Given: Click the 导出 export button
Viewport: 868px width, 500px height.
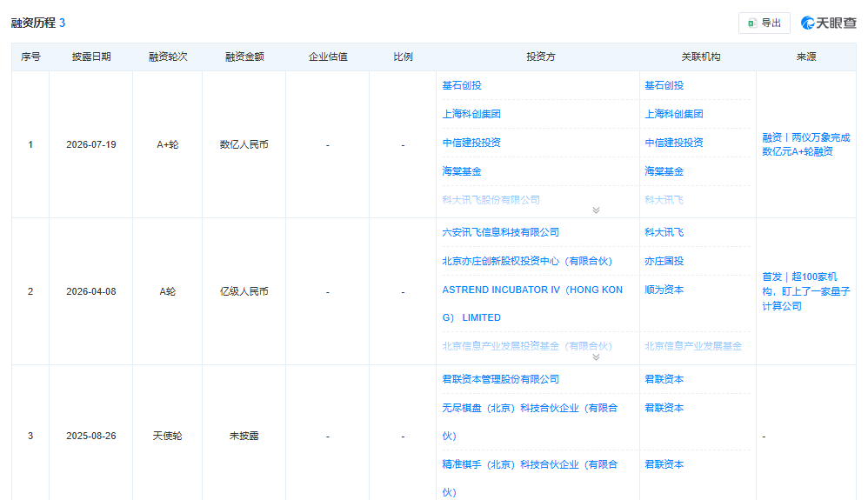Looking at the screenshot, I should pyautogui.click(x=764, y=23).
